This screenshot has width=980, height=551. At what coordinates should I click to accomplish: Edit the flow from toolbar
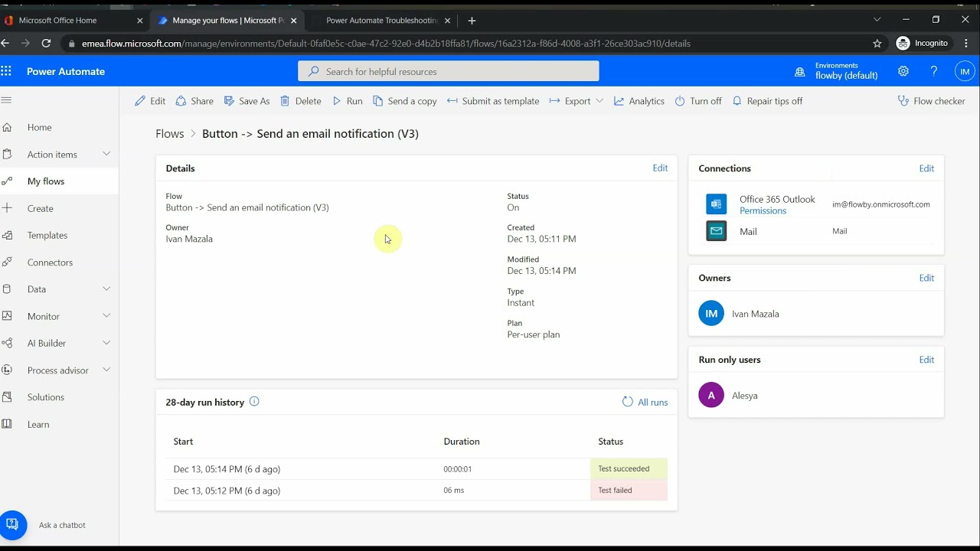[x=150, y=101]
